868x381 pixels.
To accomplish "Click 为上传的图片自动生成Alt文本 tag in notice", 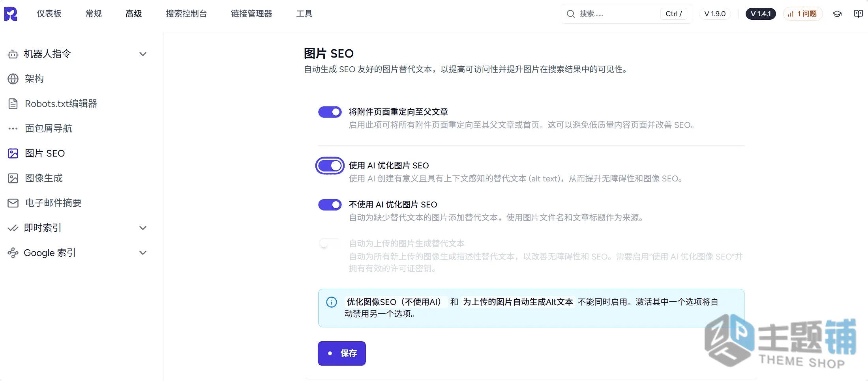I will (x=518, y=302).
